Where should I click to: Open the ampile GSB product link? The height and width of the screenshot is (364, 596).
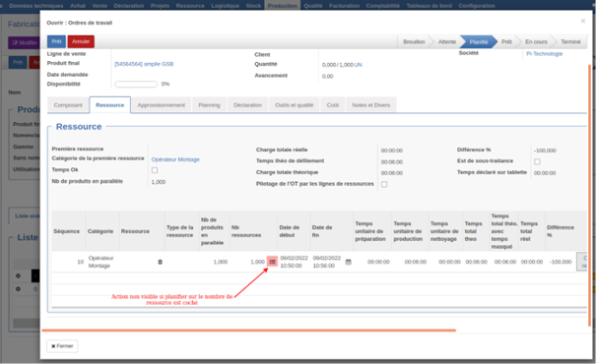[144, 64]
